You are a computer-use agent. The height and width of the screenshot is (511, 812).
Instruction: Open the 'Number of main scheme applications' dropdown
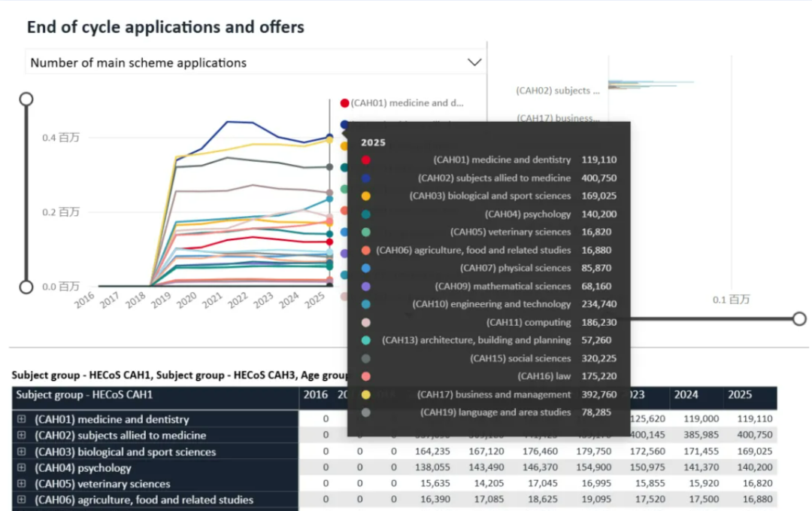pyautogui.click(x=474, y=62)
